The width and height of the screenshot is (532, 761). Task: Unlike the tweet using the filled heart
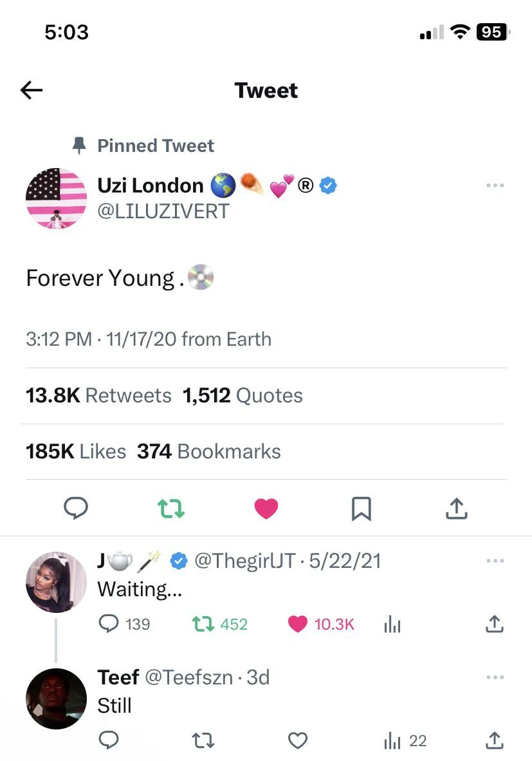point(266,508)
